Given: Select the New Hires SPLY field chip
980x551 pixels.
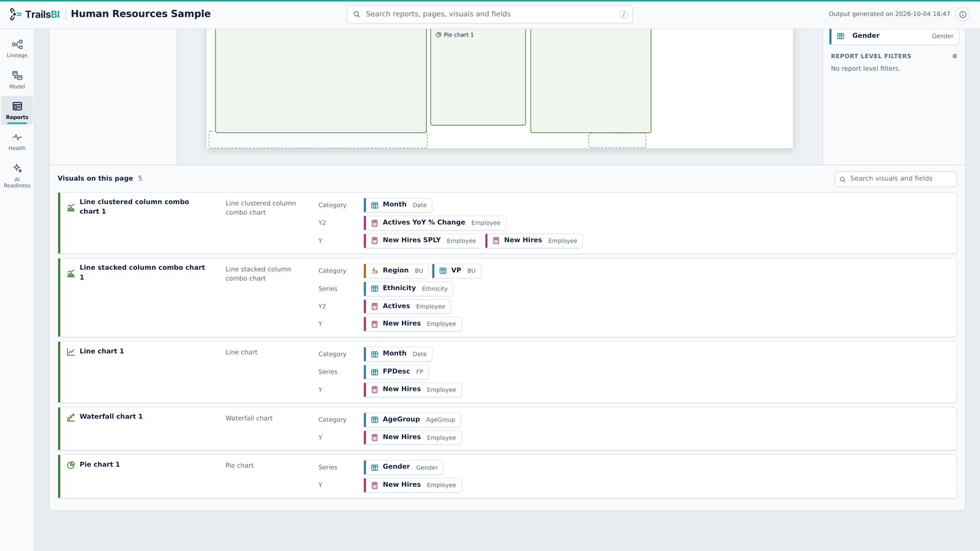Looking at the screenshot, I should (423, 241).
